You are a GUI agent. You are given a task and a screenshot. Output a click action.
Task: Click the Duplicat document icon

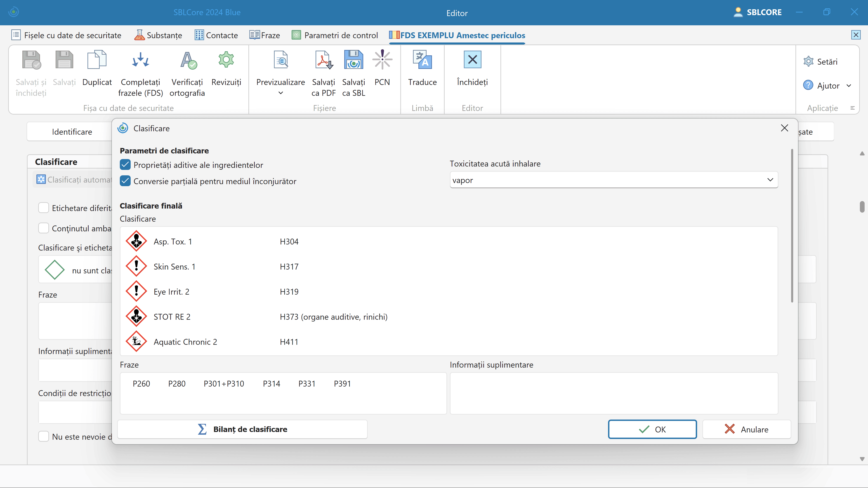point(97,60)
